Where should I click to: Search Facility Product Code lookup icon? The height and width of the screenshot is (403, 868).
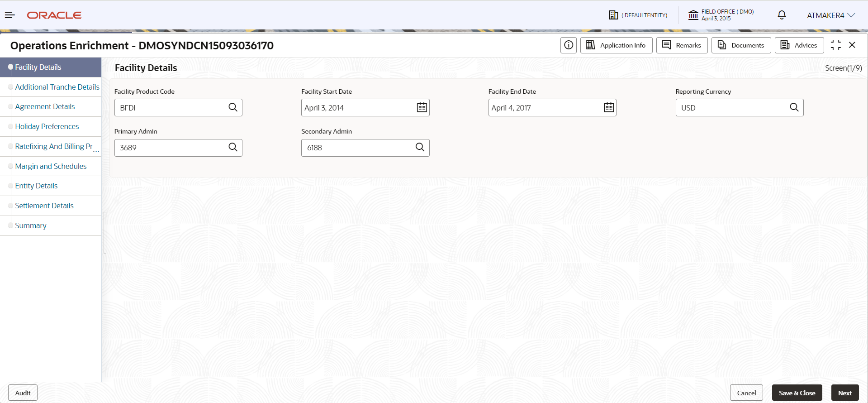(x=233, y=107)
